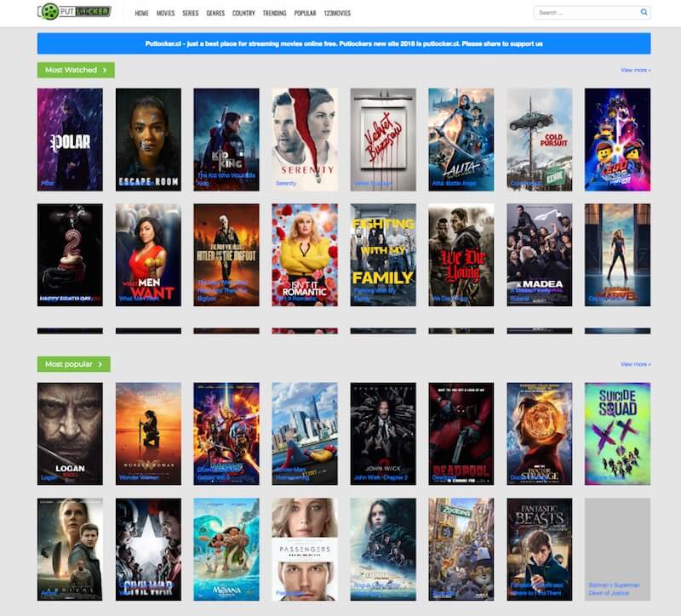Open the Passengers movie poster

[x=305, y=549]
